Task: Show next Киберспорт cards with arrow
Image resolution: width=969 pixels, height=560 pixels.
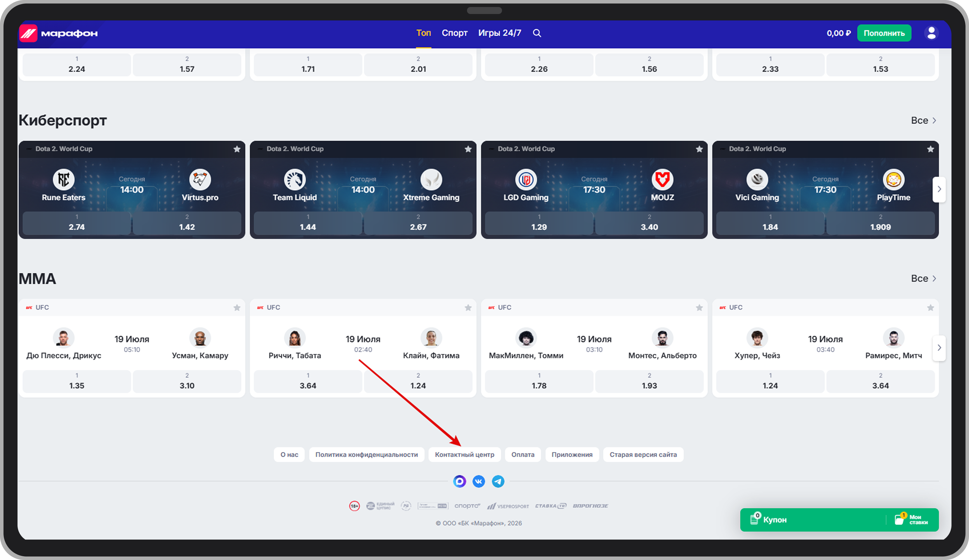Action: 939,189
